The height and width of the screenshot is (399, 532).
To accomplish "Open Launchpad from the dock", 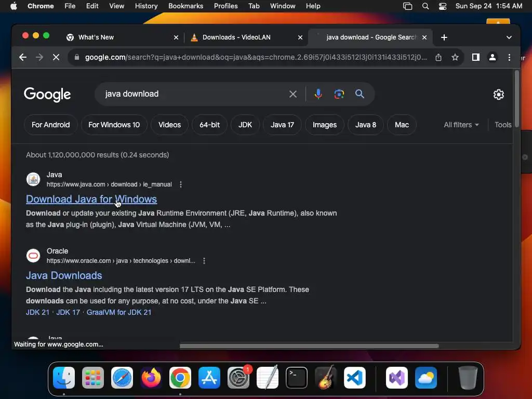I will tap(93, 378).
